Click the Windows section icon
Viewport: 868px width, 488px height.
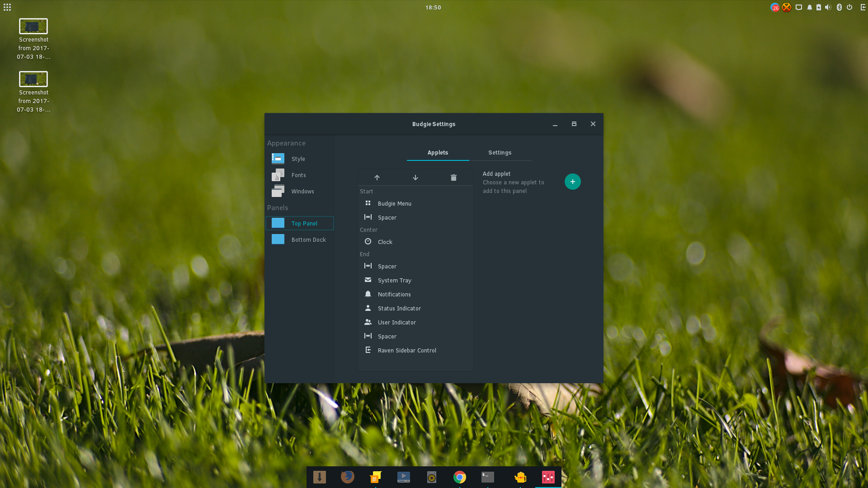pos(278,191)
